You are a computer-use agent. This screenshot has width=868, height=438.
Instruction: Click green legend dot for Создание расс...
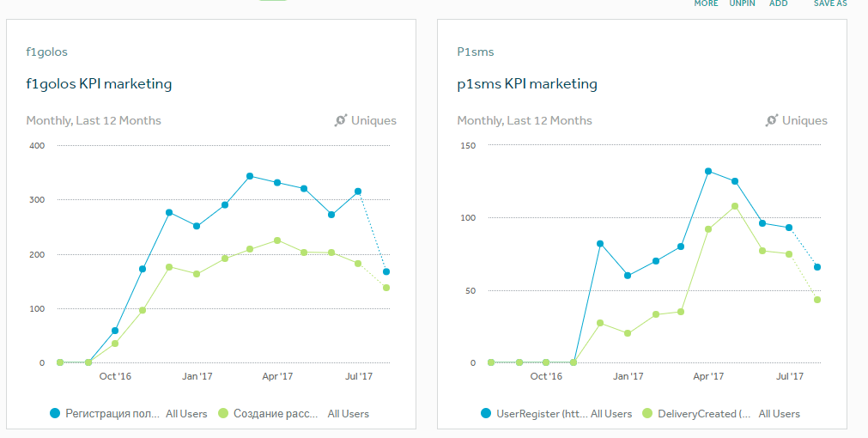tap(223, 413)
